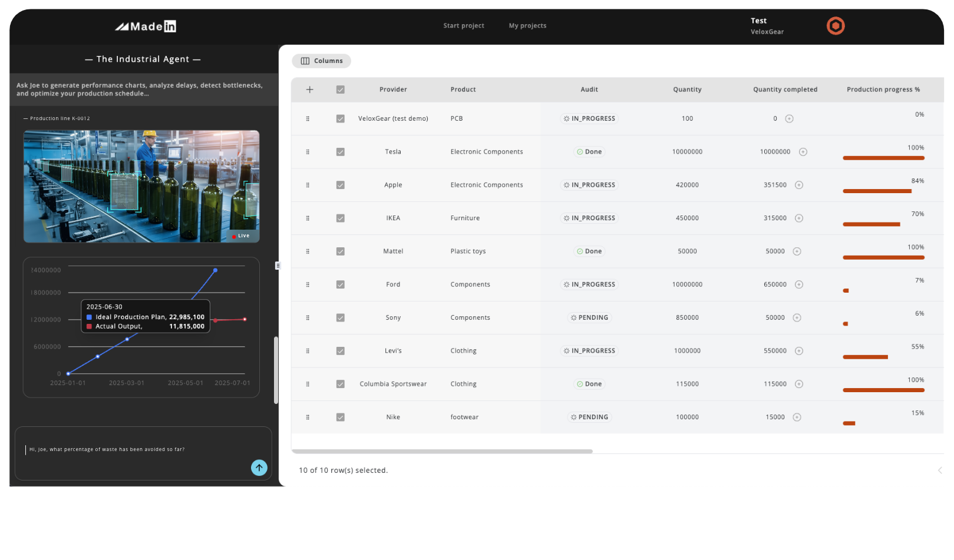Image resolution: width=954 pixels, height=560 pixels.
Task: Click the panel divider handle beside the chart
Action: 278,265
